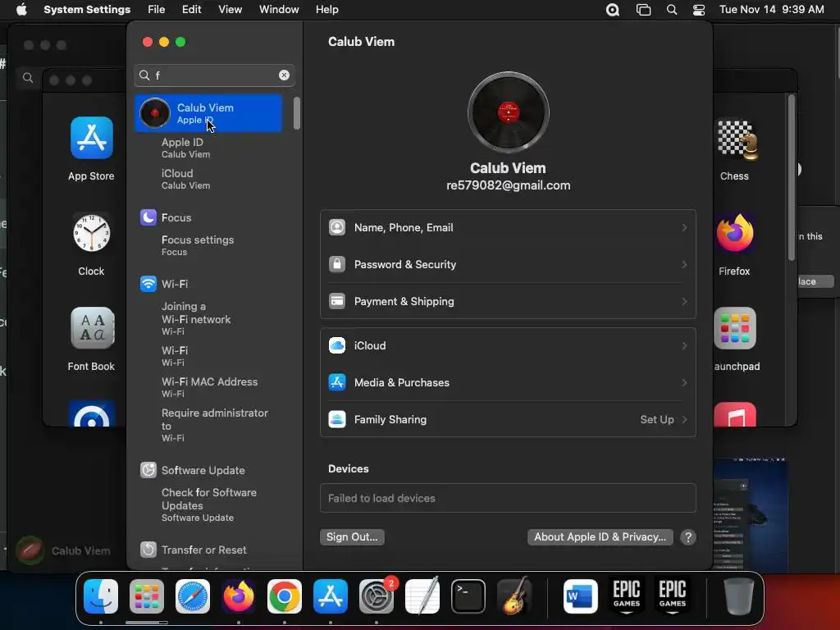
Task: Open the Help menu
Action: click(326, 10)
